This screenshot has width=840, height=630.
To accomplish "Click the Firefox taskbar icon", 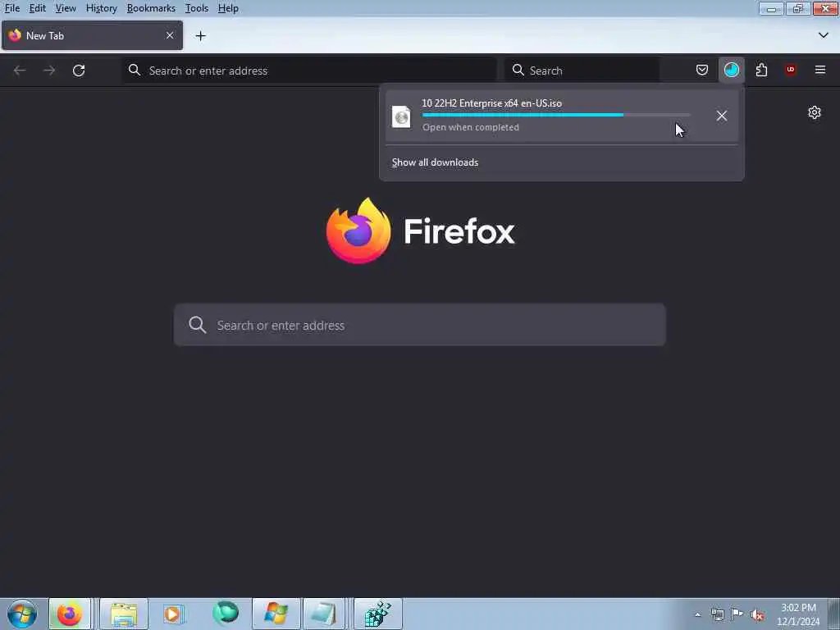I will pyautogui.click(x=70, y=614).
